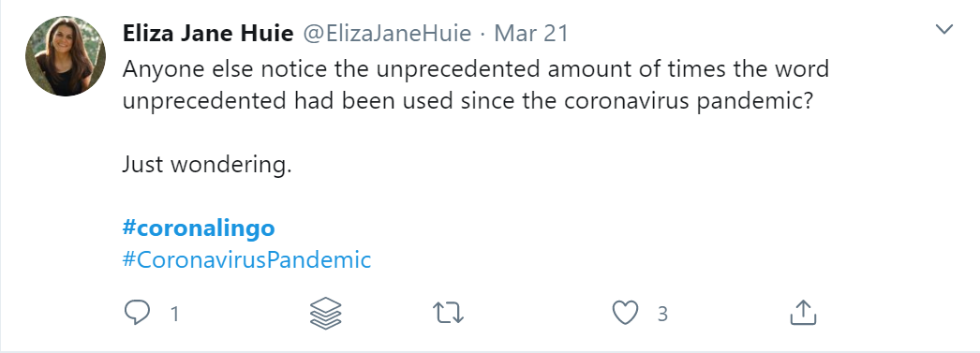Click the reply speech bubble icon
Viewport: 980px width, 353px height.
pos(137,313)
